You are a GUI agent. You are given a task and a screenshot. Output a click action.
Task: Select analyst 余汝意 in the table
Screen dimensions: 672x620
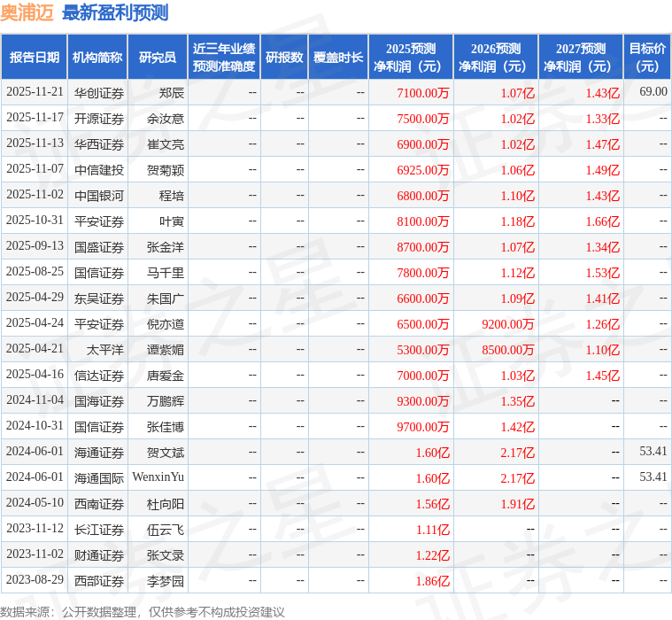(166, 118)
